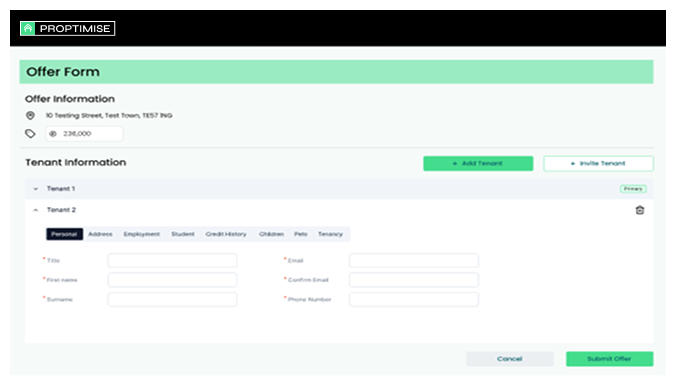Focus the First name field

pos(172,280)
